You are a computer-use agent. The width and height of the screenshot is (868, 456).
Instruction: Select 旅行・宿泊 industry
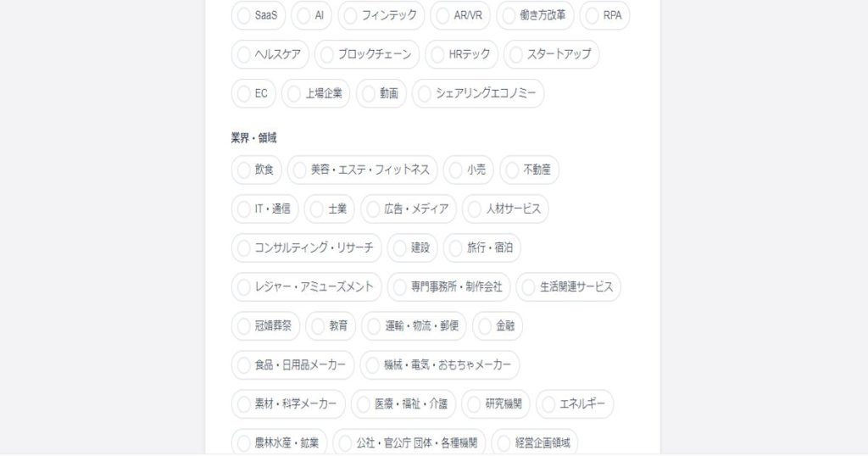[x=481, y=247]
